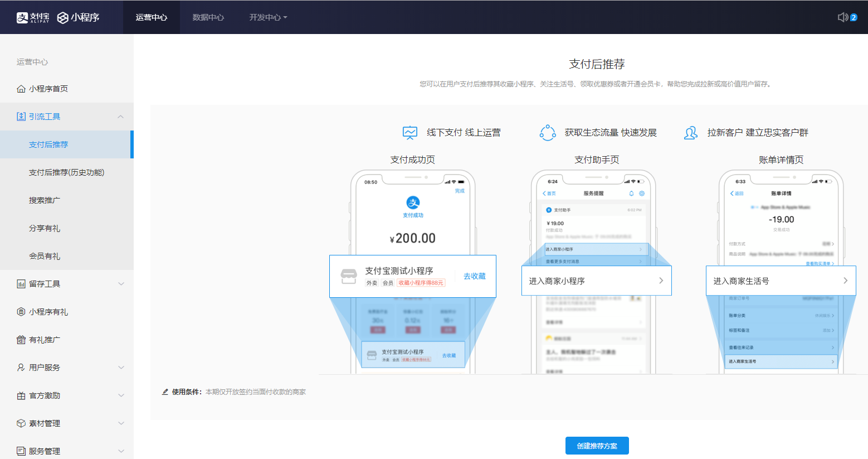
Task: Click the 运营中心 sidebar heading
Action: click(x=32, y=62)
